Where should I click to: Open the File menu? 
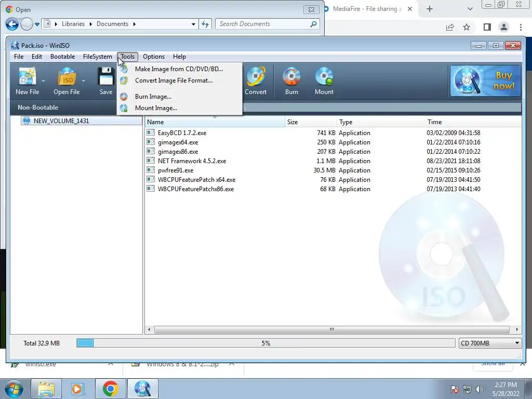pyautogui.click(x=19, y=57)
